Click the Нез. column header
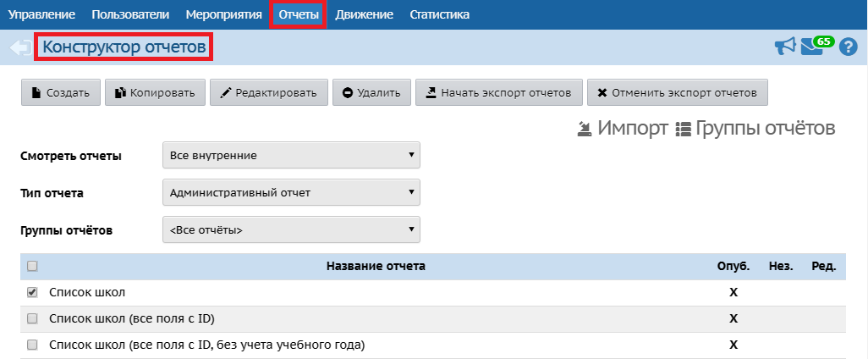Image resolution: width=868 pixels, height=359 pixels. (781, 267)
